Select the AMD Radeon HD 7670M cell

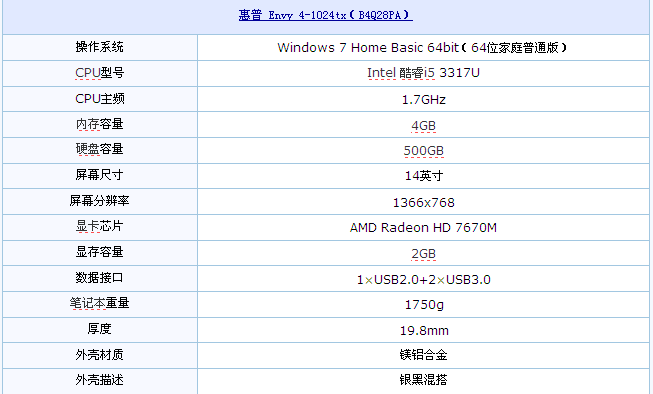[423, 227]
